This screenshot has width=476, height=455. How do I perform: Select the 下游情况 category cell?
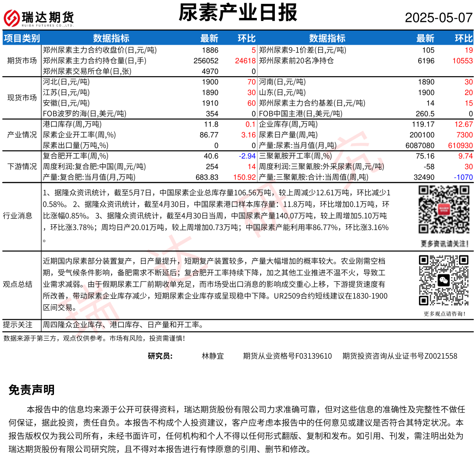[22, 166]
